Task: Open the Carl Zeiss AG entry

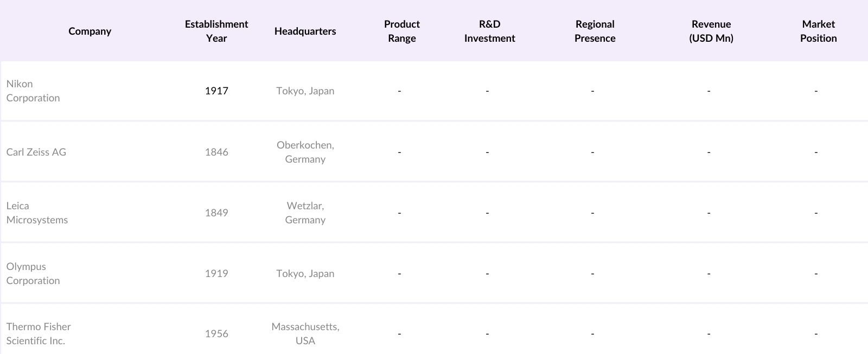Action: [x=36, y=152]
